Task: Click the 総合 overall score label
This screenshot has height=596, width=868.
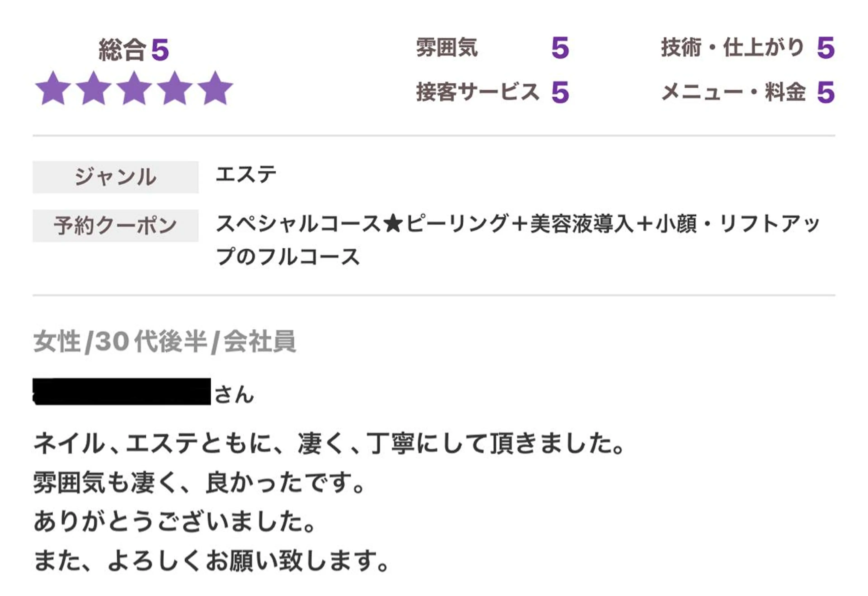Action: pyautogui.click(x=122, y=50)
